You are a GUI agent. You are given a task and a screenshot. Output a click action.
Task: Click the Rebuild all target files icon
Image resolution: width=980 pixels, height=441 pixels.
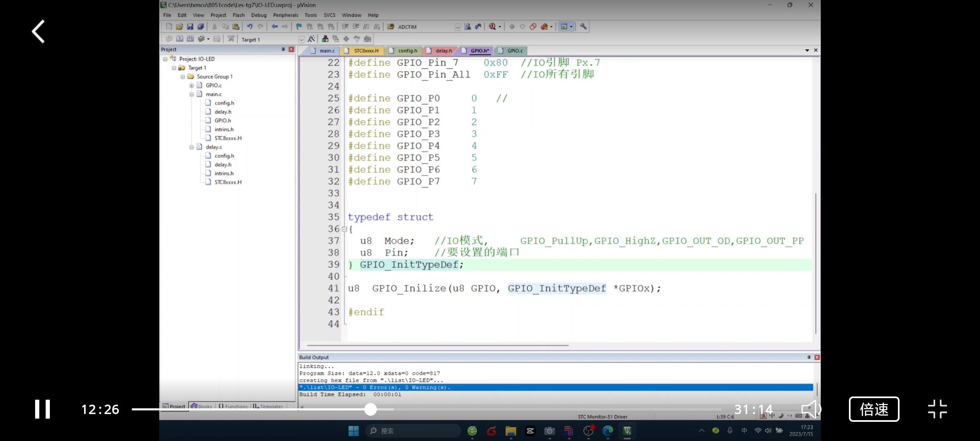click(x=190, y=39)
